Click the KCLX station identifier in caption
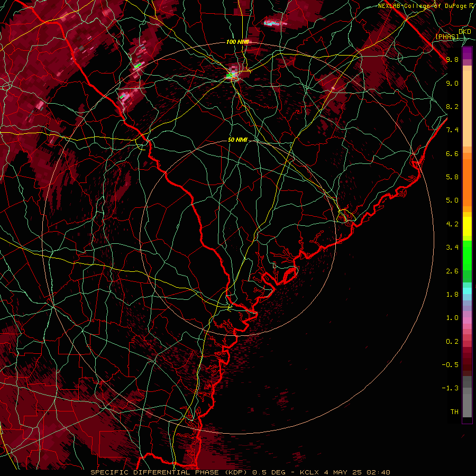The width and height of the screenshot is (476, 476). [311, 472]
